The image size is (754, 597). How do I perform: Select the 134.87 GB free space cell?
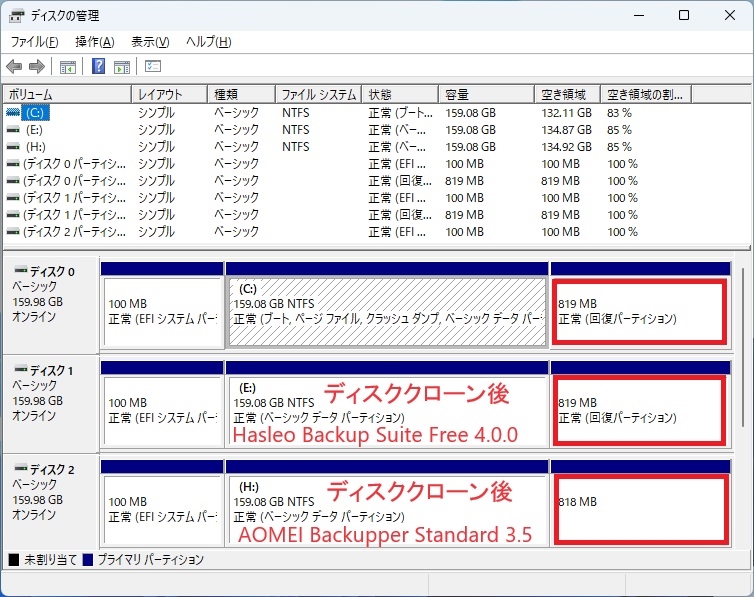566,130
